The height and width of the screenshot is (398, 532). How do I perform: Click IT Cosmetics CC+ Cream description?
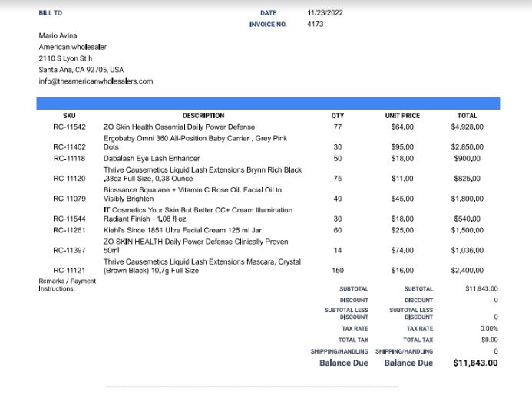(x=198, y=215)
